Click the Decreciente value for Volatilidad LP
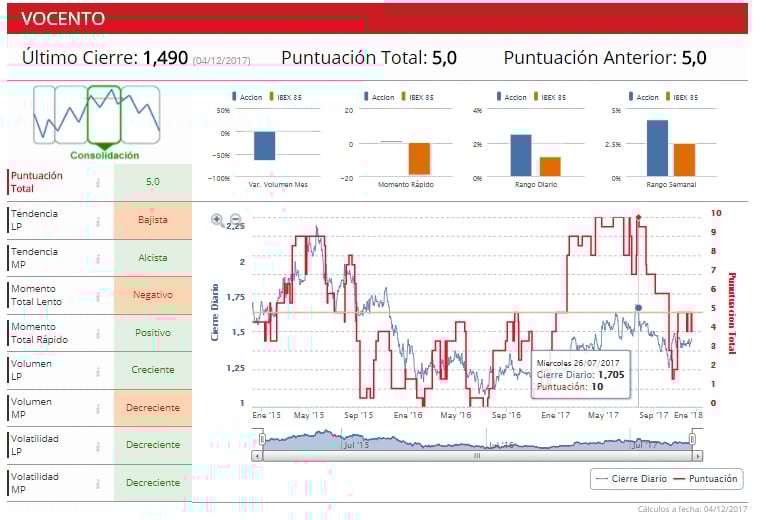766x520 pixels. point(153,445)
